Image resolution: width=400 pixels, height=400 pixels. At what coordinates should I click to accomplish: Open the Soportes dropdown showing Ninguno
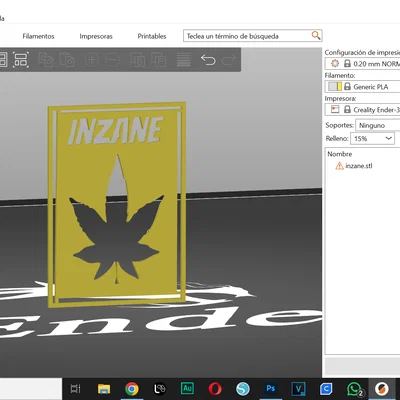point(378,125)
